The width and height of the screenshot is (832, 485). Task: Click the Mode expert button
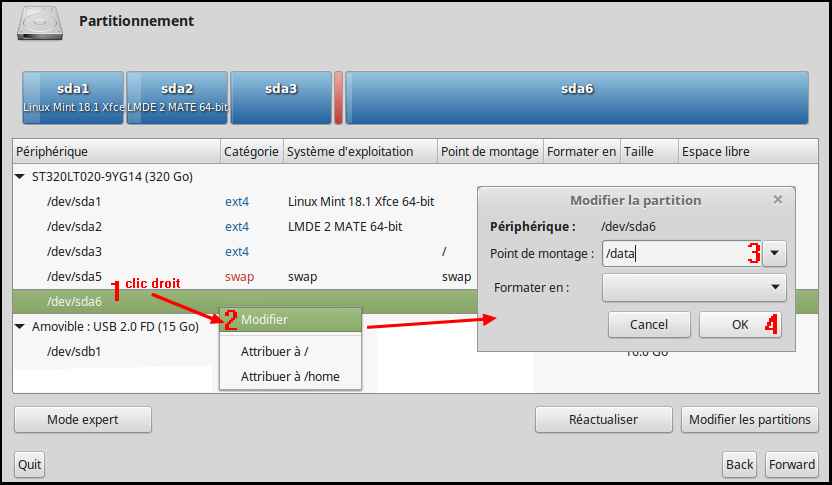pos(83,420)
